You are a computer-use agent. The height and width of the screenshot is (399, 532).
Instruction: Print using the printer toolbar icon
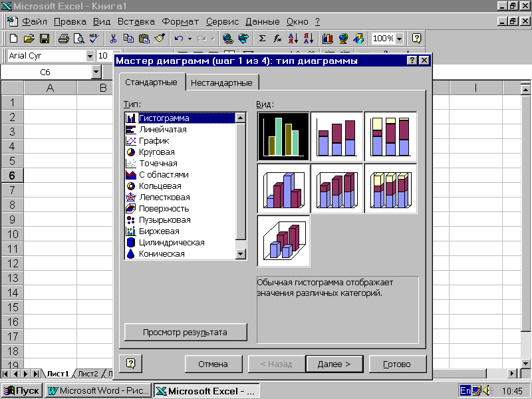[63, 39]
